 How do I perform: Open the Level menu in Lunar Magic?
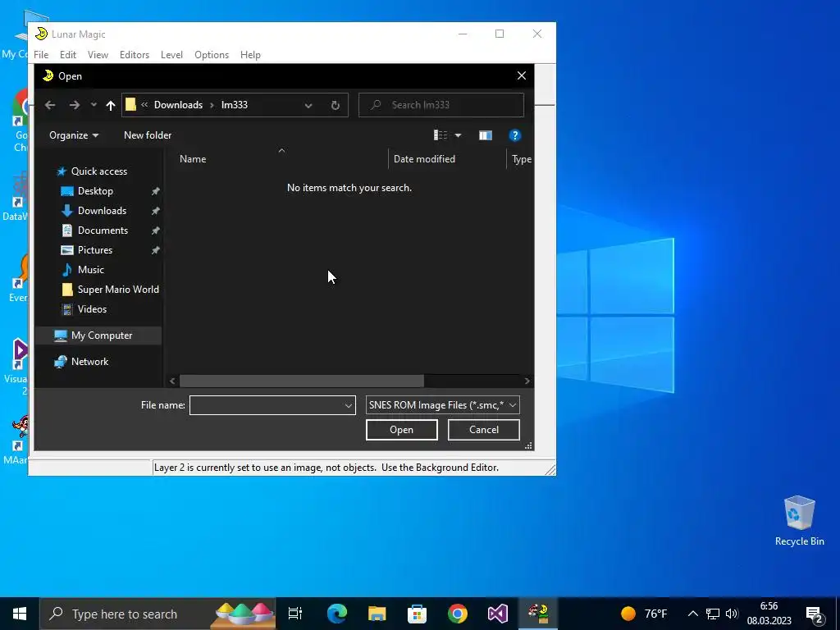coord(172,55)
